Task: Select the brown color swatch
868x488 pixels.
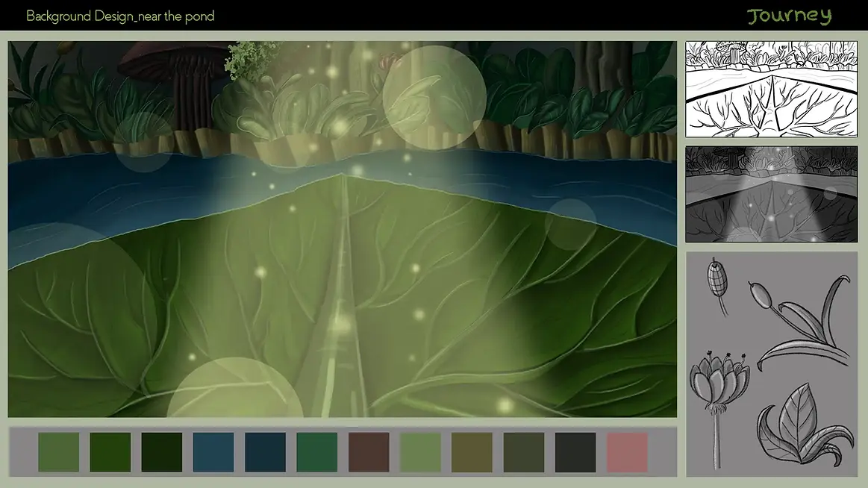Action: (369, 452)
